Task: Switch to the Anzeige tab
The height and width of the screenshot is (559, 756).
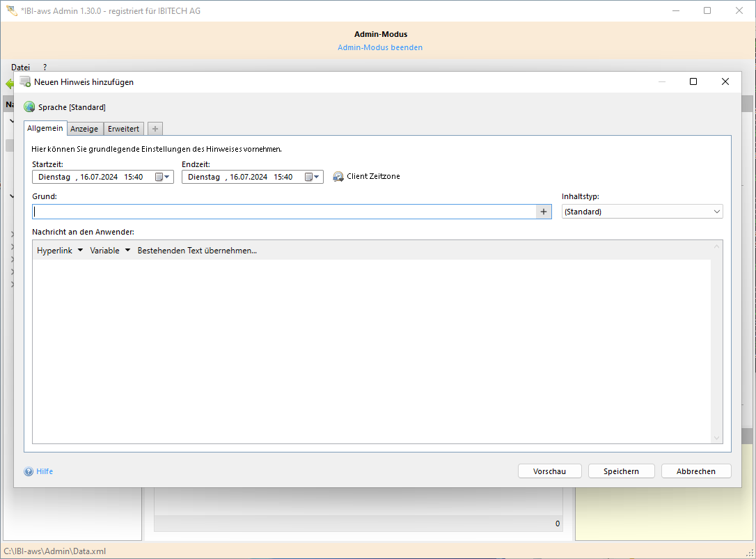Action: pos(84,129)
